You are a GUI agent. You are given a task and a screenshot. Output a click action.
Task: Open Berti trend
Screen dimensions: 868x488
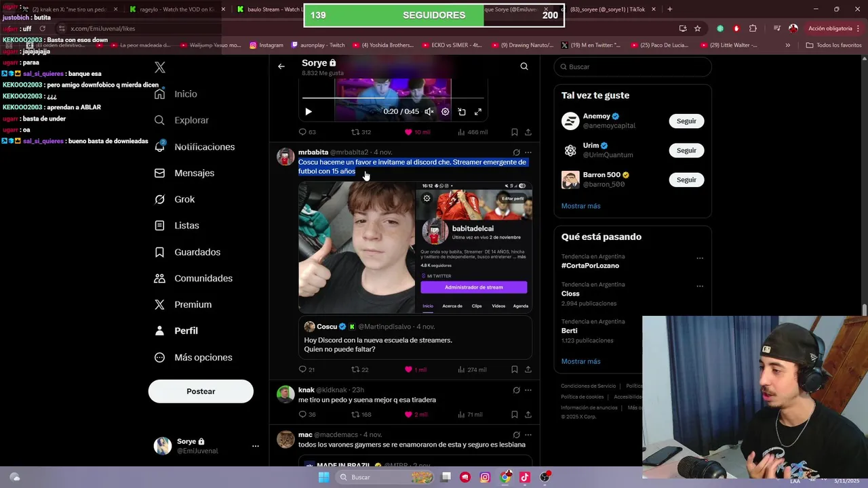(569, 331)
